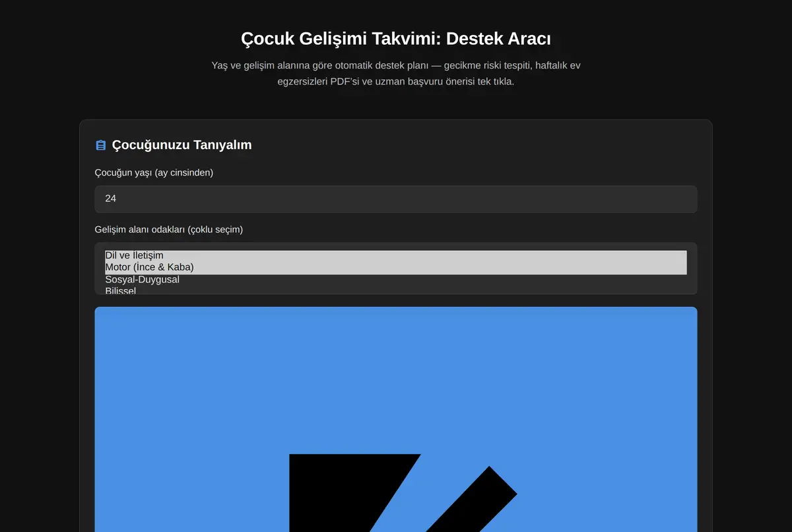The image size is (792, 532).
Task: Select the Motor (İnce & Kaba) option
Action: click(x=396, y=268)
